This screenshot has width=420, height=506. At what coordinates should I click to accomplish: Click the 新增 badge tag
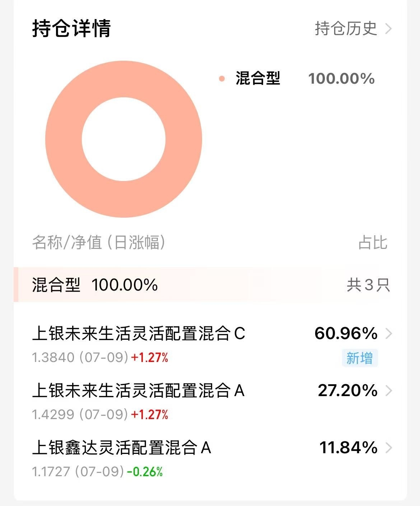coord(360,358)
